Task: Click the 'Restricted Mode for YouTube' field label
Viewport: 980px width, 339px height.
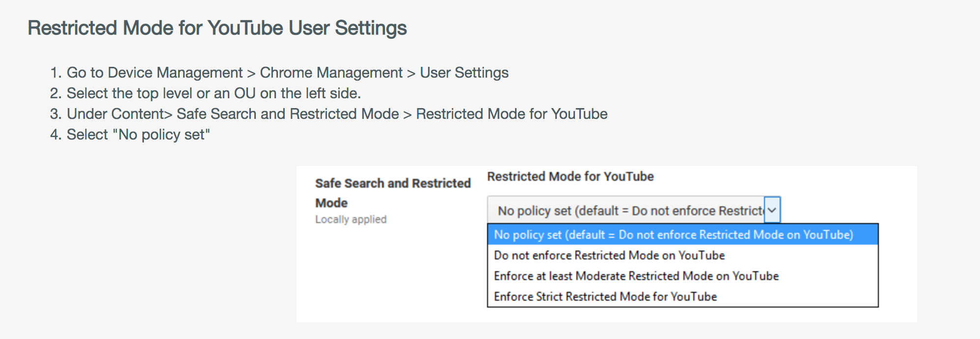Action: (570, 176)
